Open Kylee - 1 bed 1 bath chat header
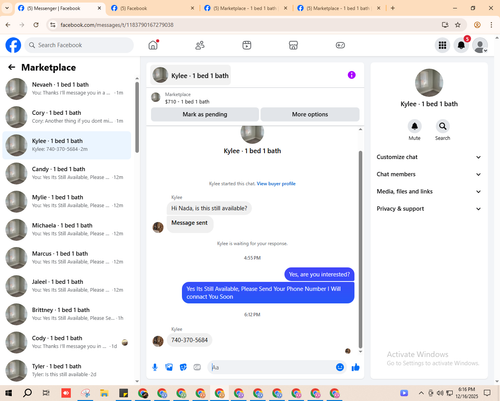The height and width of the screenshot is (401, 500). [191, 75]
